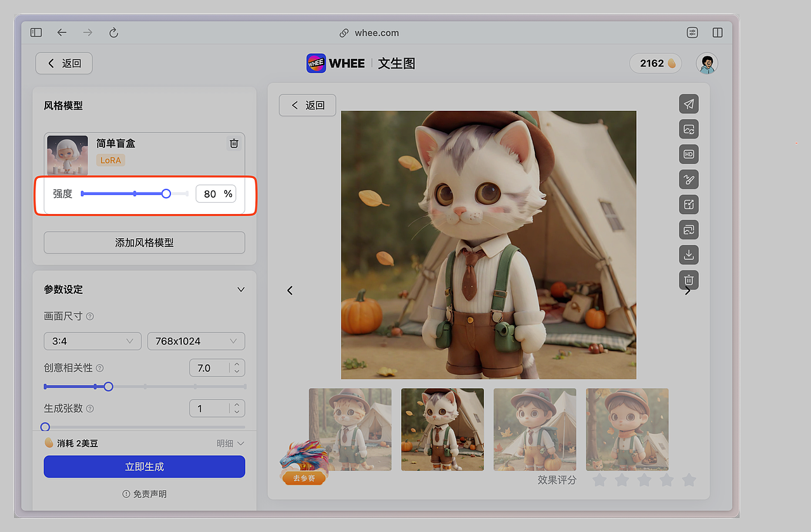Show the previous image with the left arrow
Image resolution: width=811 pixels, height=532 pixels.
coord(290,290)
